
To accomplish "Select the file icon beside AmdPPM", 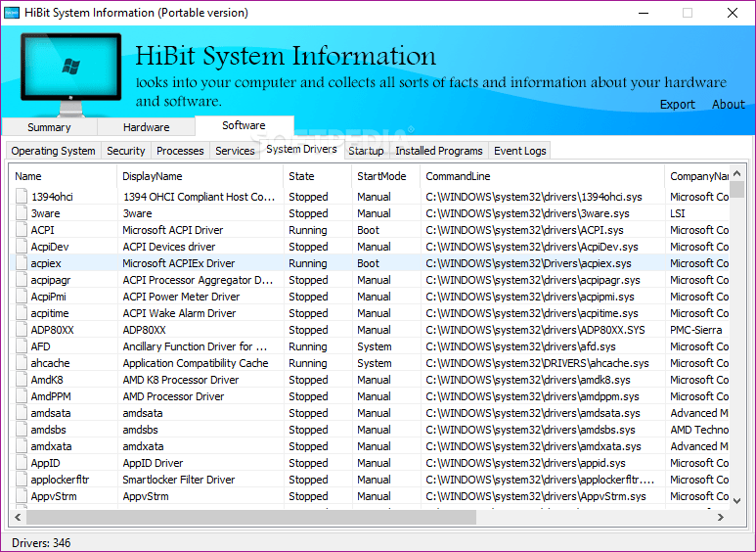I will [22, 396].
